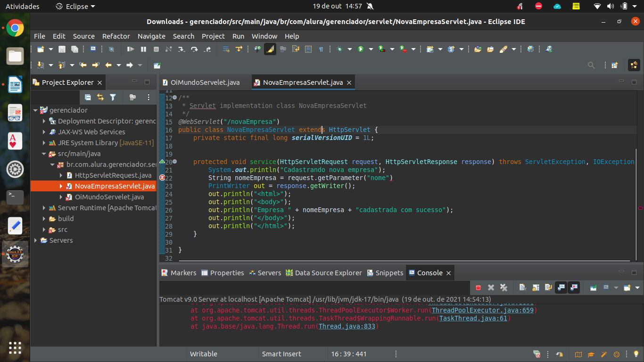Click the green Run button icon
Image resolution: width=644 pixels, height=362 pixels.
coord(361,49)
